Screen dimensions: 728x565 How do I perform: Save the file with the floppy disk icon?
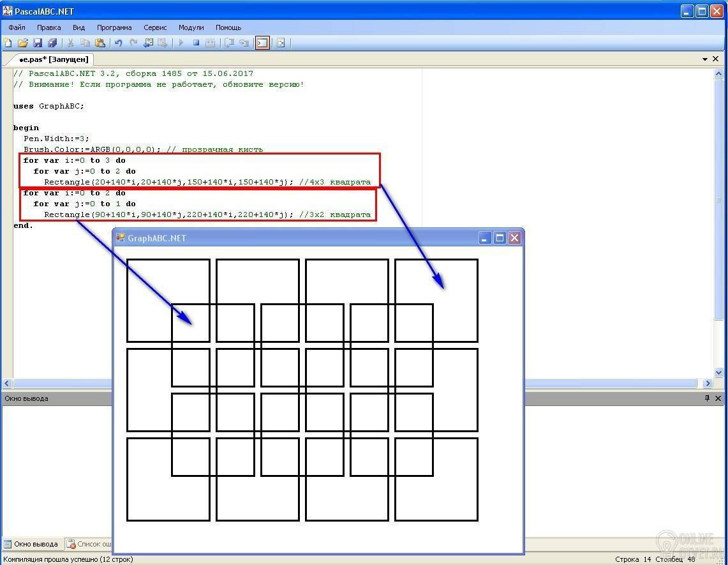(38, 43)
